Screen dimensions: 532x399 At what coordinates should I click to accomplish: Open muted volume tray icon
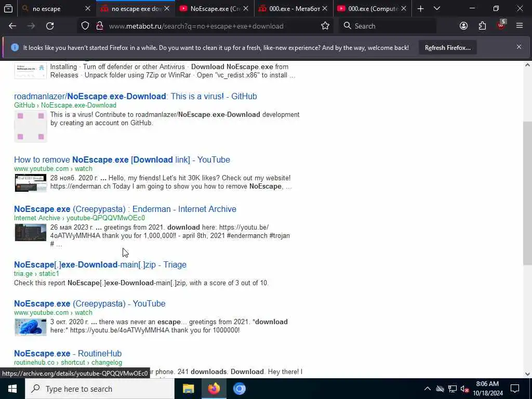point(464,389)
